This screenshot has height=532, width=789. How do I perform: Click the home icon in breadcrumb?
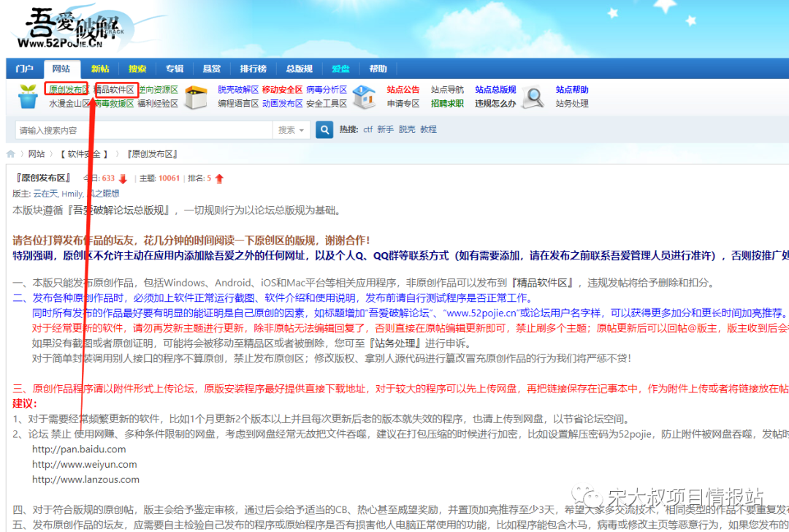(x=10, y=154)
